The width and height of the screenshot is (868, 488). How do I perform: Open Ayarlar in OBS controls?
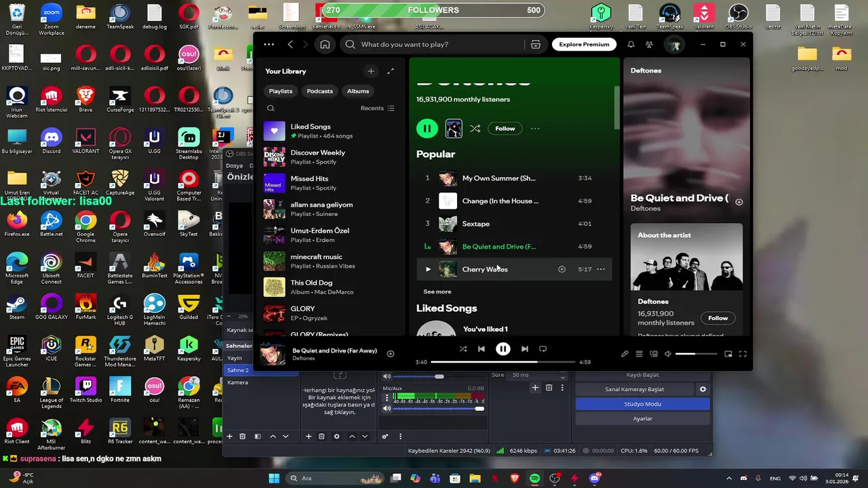(x=643, y=419)
